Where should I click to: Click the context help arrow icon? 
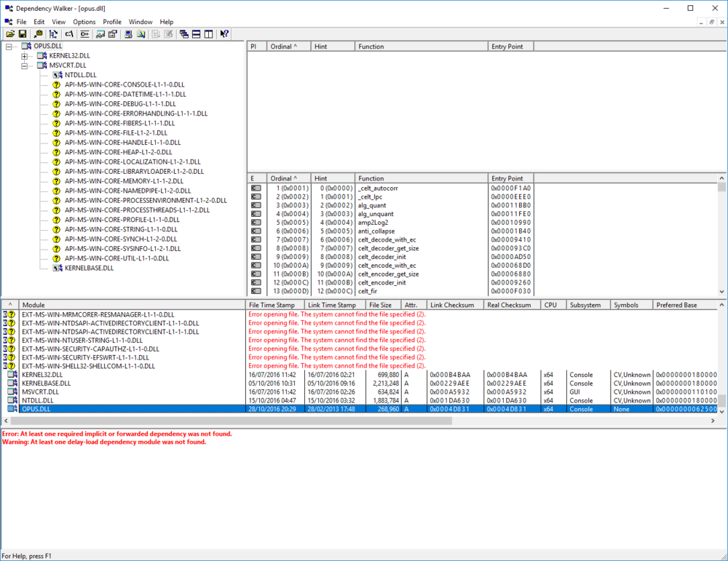223,34
